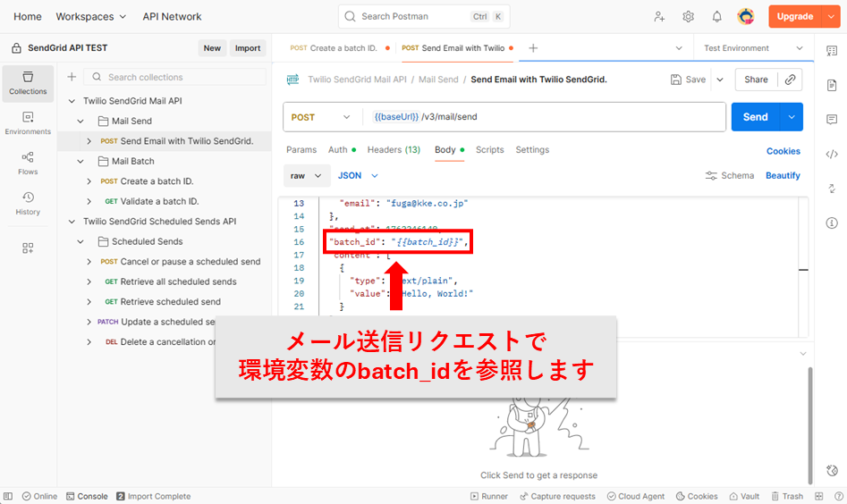Click the user avatar icon
The height and width of the screenshot is (504, 847).
click(x=746, y=17)
